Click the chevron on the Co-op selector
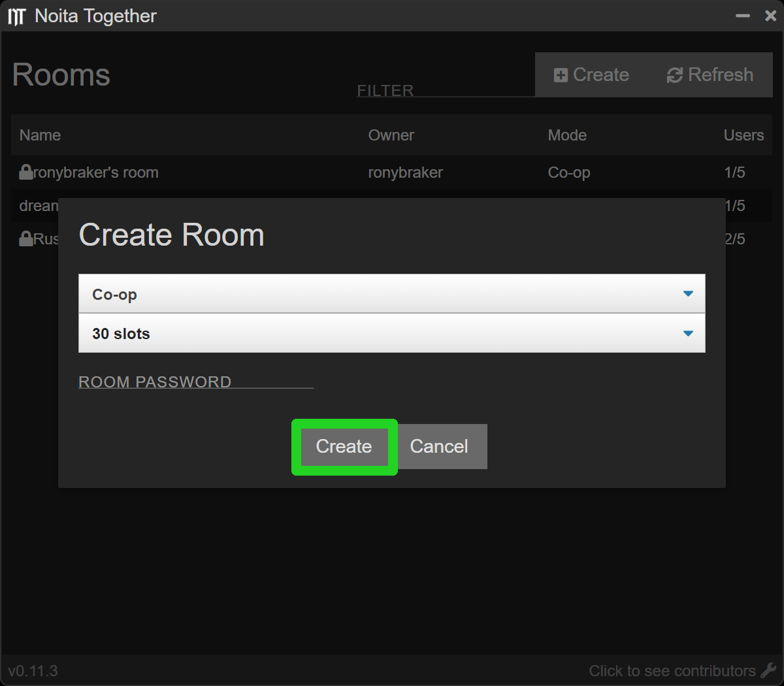 tap(688, 293)
